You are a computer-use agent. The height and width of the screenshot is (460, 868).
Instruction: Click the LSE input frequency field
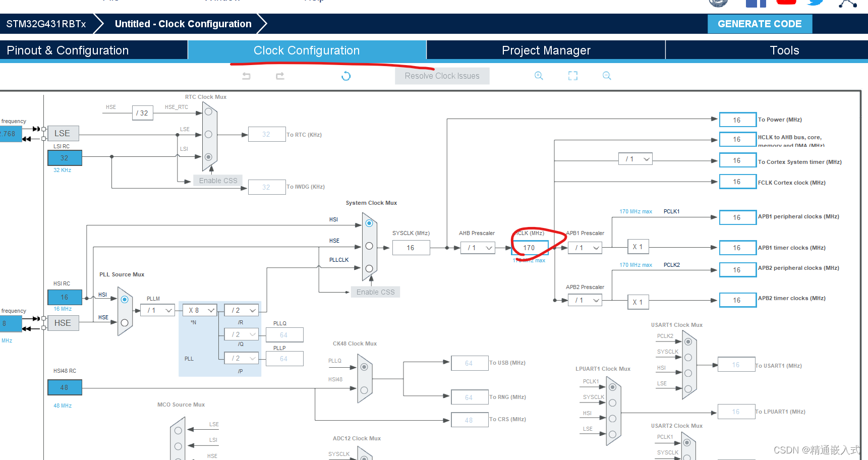point(11,134)
